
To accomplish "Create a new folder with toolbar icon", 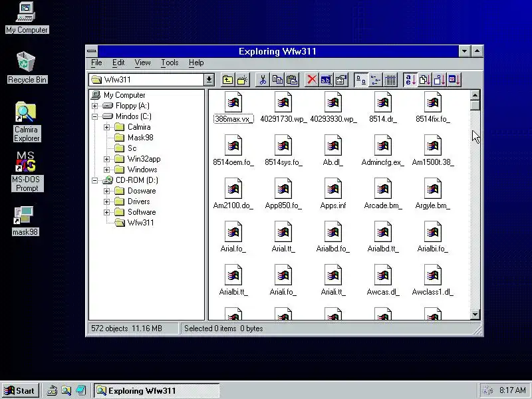I will [x=242, y=80].
